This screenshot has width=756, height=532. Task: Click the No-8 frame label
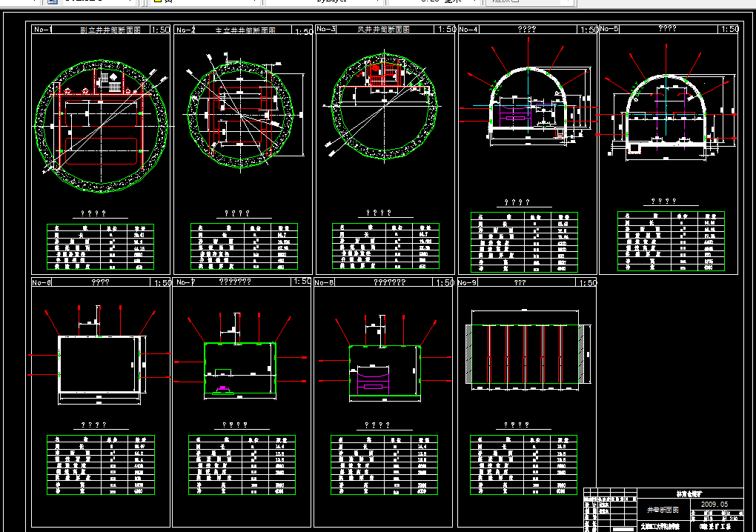(x=324, y=282)
